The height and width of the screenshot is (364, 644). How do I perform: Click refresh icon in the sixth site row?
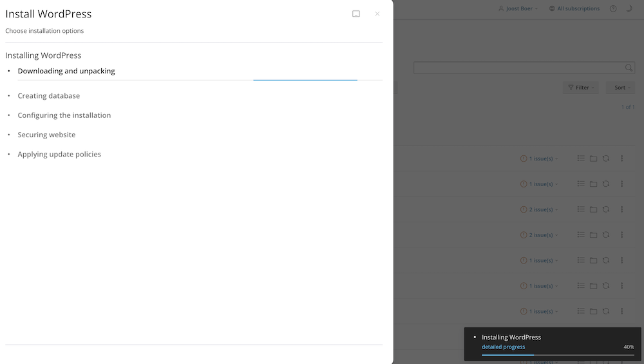[606, 286]
